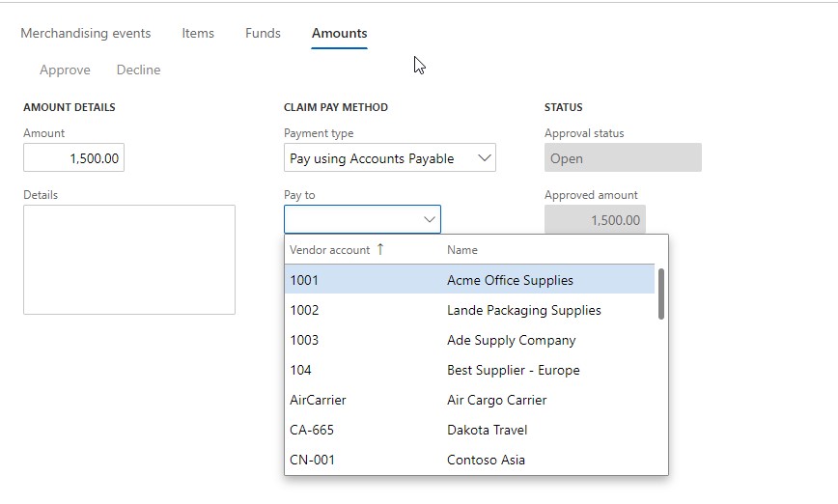Choose the AirCarrier vendor row

pyautogui.click(x=470, y=400)
